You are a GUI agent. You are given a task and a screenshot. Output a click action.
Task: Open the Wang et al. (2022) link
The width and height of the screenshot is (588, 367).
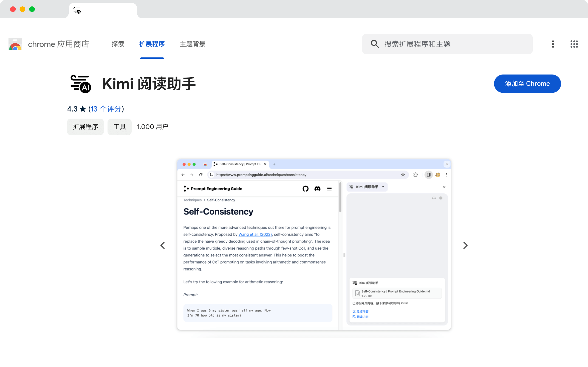(255, 234)
